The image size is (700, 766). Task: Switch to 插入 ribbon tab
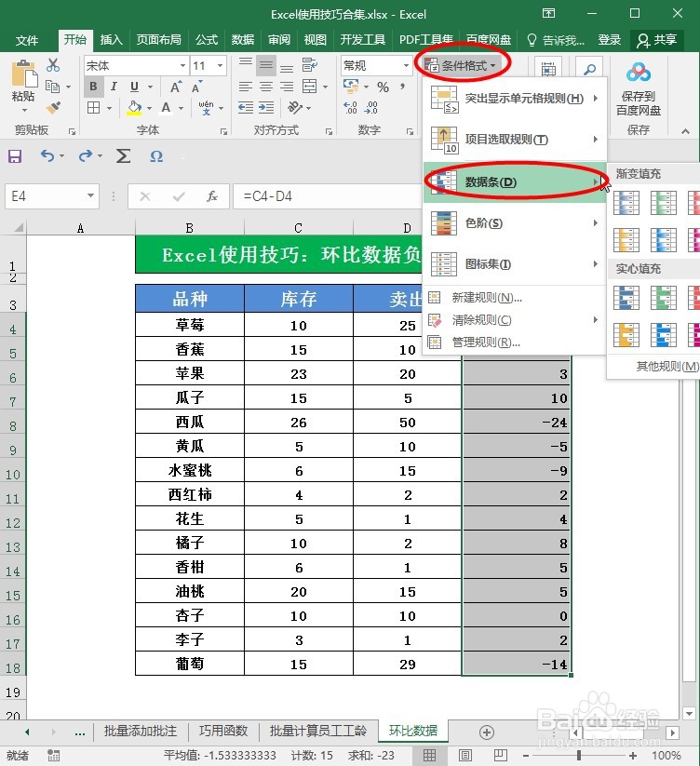[x=112, y=40]
